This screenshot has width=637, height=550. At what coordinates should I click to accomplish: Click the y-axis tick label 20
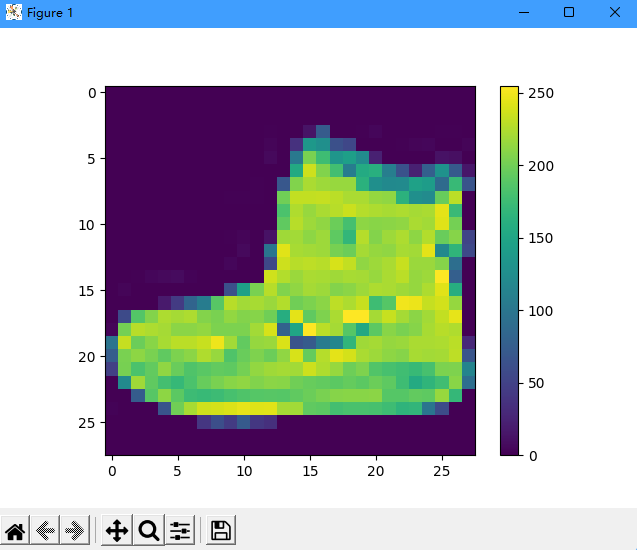[x=87, y=357]
